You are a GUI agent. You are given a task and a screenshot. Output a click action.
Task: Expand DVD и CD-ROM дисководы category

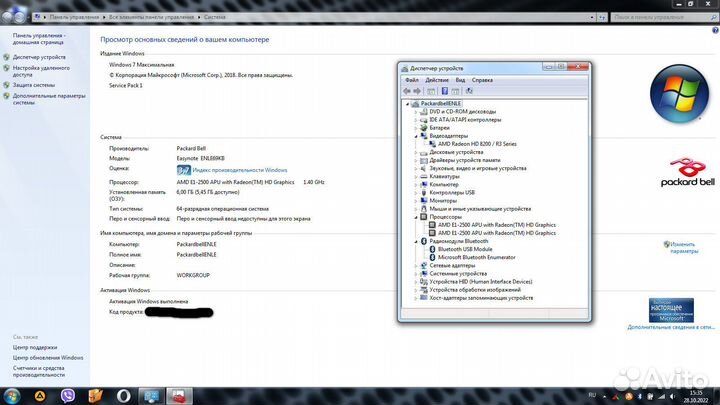416,112
